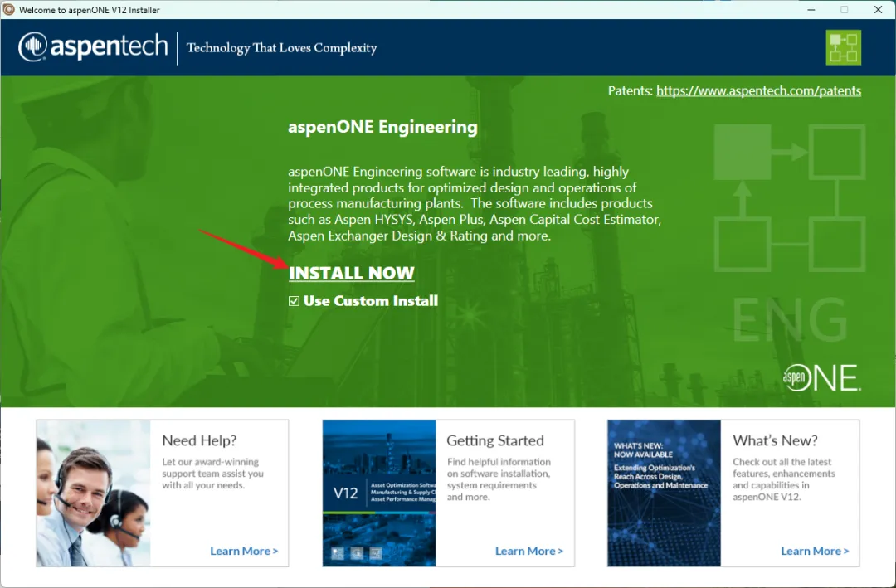Click the Need Help? heading
Screen dimensions: 896x588
[x=199, y=440]
